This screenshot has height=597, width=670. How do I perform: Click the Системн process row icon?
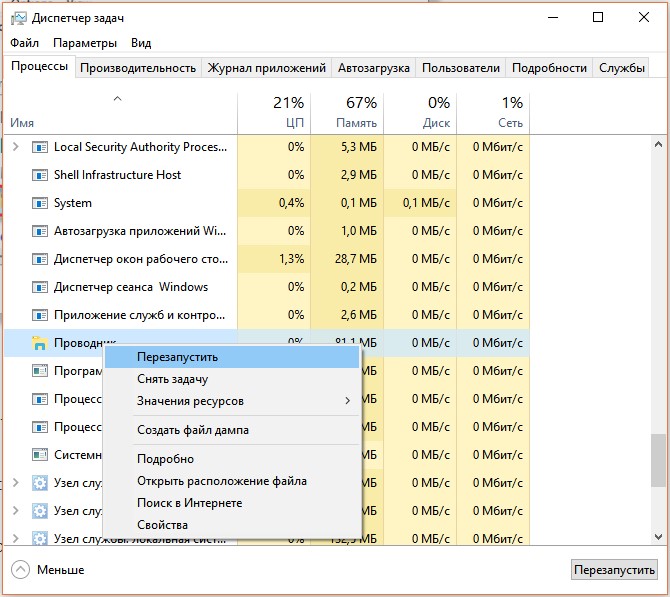pyautogui.click(x=40, y=455)
